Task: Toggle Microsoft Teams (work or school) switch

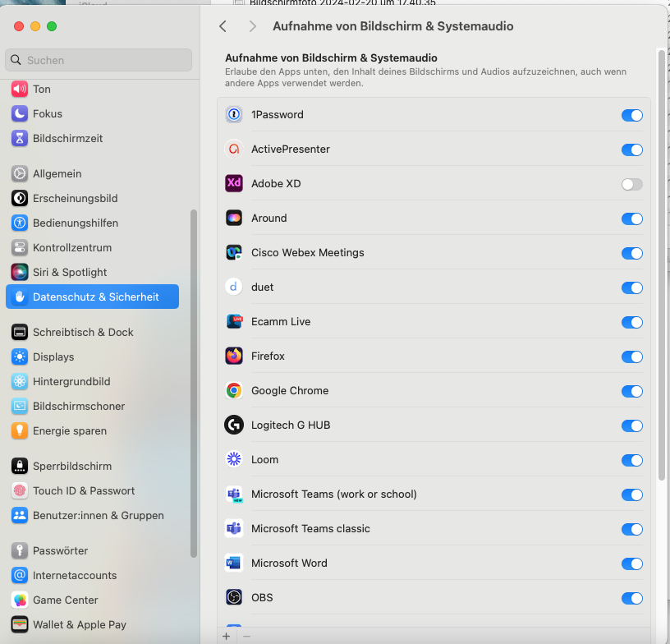Action: (x=632, y=494)
